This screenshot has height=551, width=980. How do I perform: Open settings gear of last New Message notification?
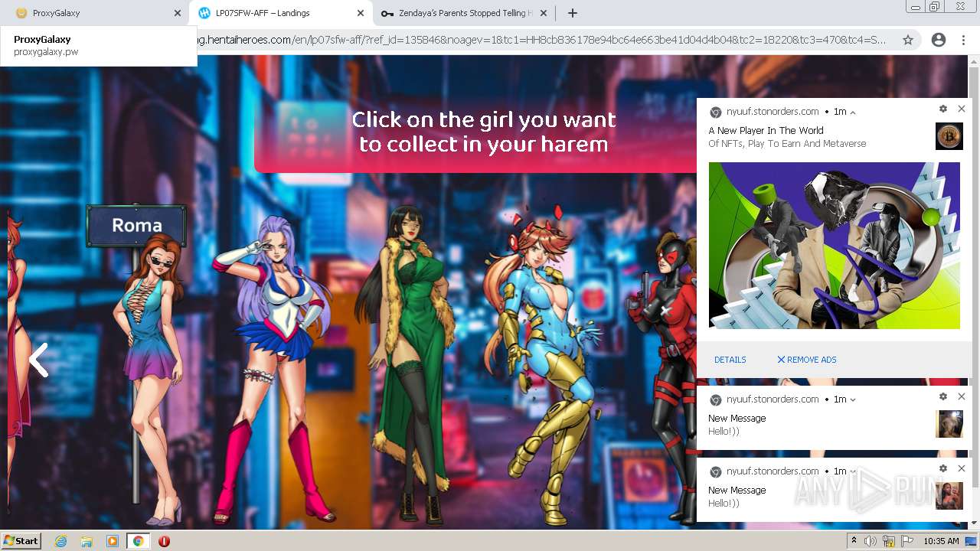click(x=943, y=468)
